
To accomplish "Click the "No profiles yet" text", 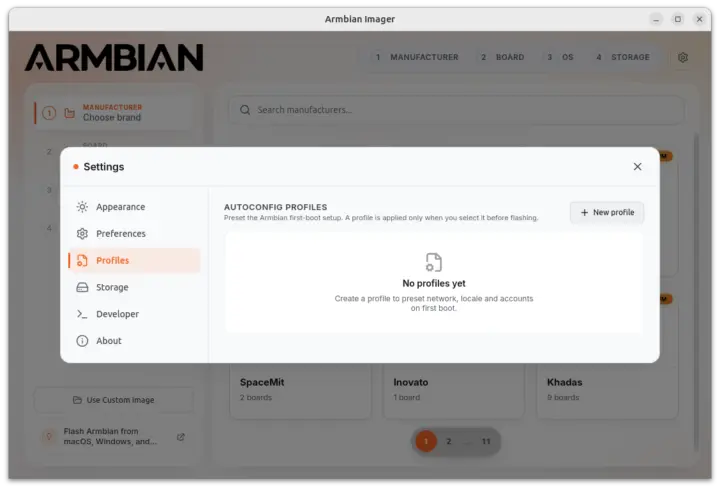I will point(434,283).
